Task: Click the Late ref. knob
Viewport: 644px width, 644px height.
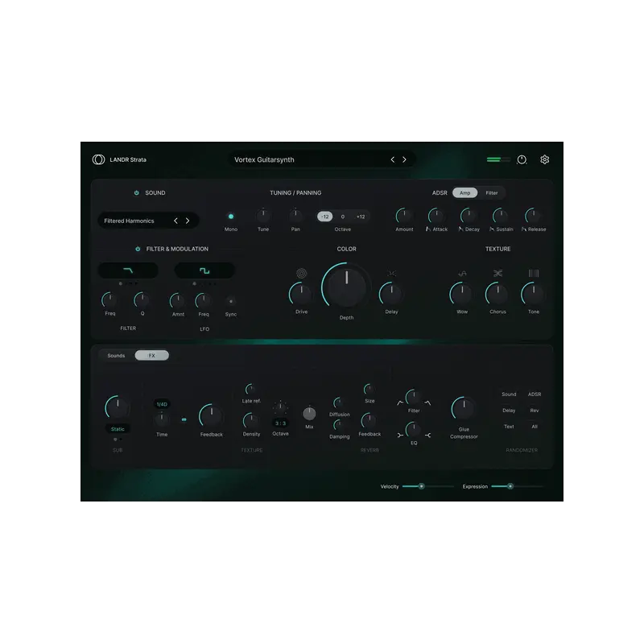Action: [x=251, y=390]
